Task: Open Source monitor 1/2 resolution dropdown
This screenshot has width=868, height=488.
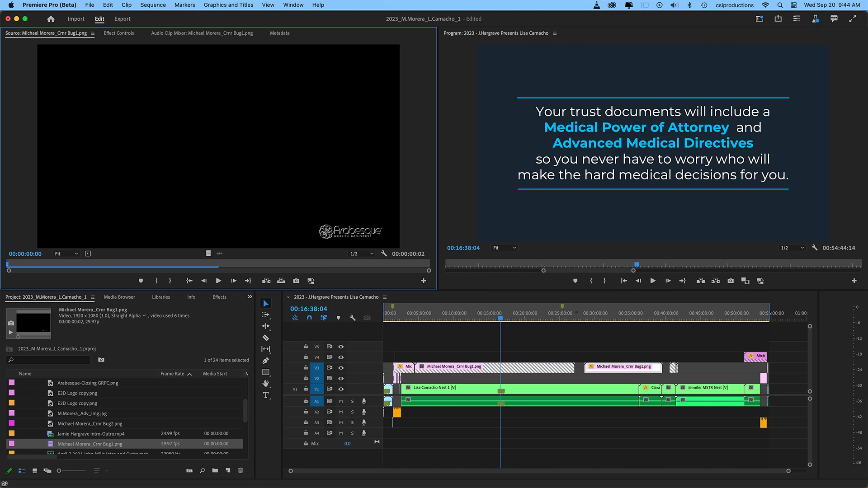Action: tap(362, 253)
